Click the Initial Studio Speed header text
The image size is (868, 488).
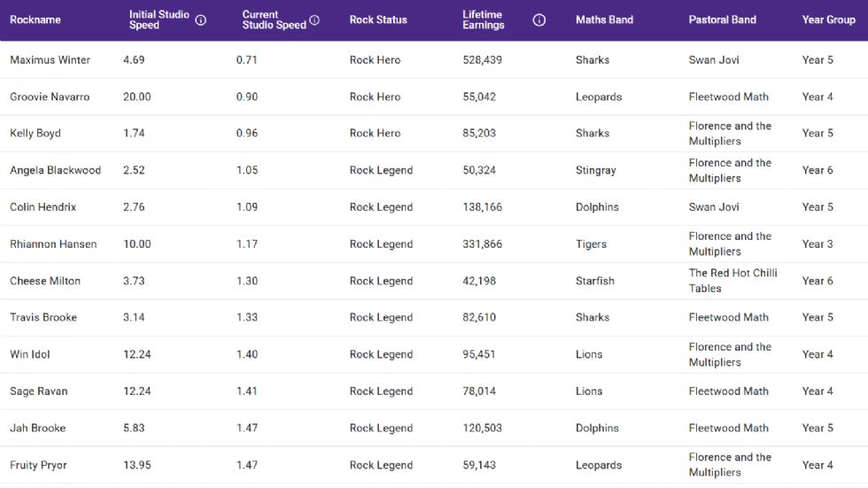point(159,20)
